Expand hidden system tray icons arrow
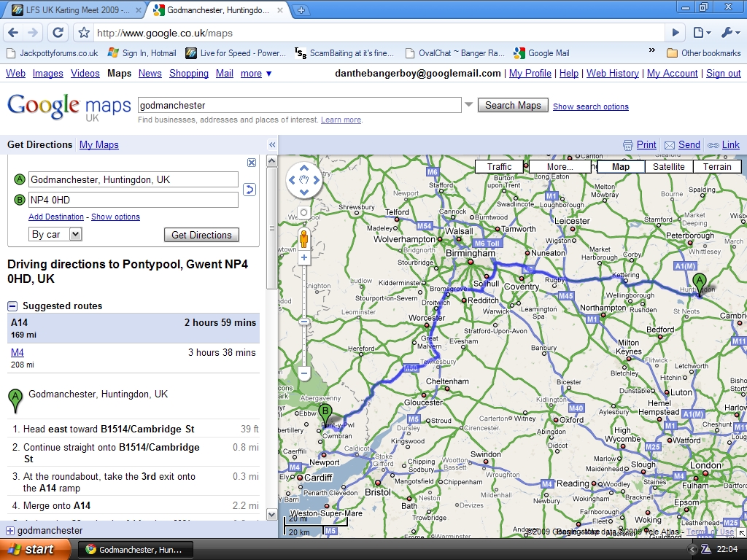Image resolution: width=747 pixels, height=560 pixels. pyautogui.click(x=692, y=550)
